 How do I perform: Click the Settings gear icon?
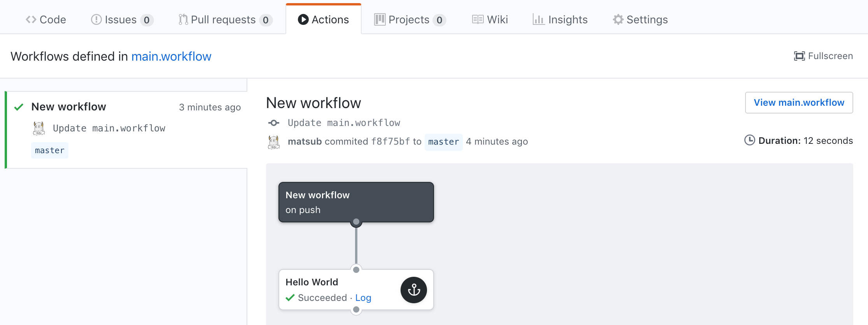tap(618, 19)
